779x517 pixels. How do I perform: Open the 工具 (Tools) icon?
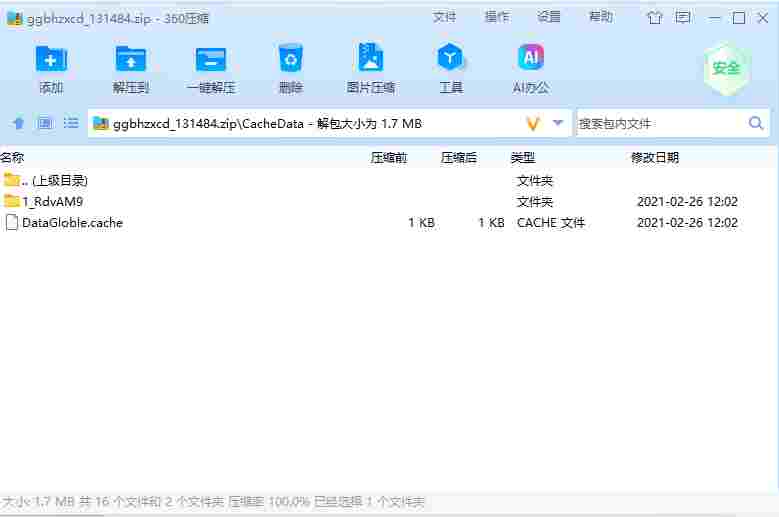pyautogui.click(x=451, y=58)
